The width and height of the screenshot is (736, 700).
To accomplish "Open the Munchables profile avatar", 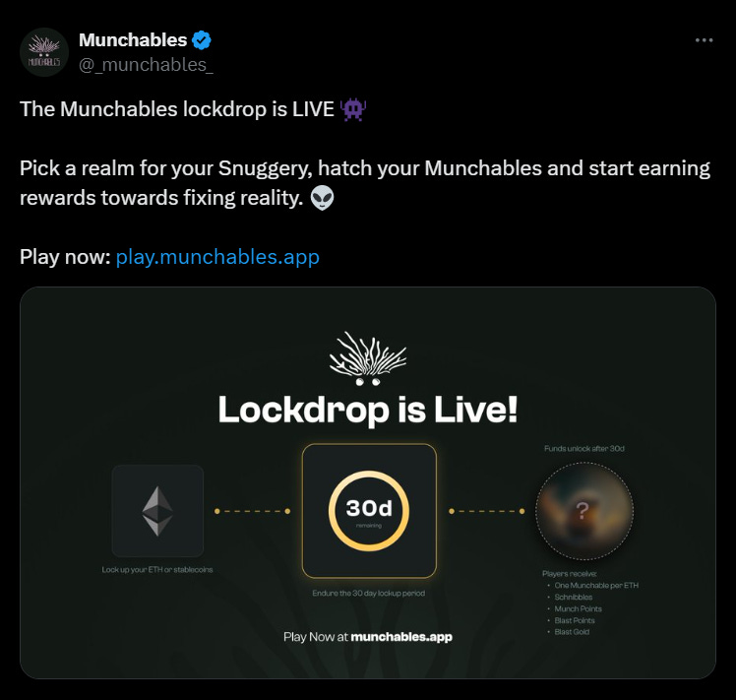I will 44,52.
